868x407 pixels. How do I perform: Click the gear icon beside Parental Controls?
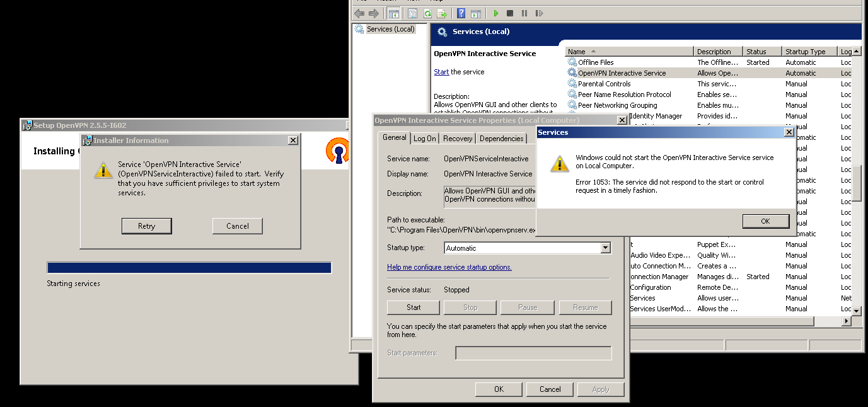click(x=572, y=84)
